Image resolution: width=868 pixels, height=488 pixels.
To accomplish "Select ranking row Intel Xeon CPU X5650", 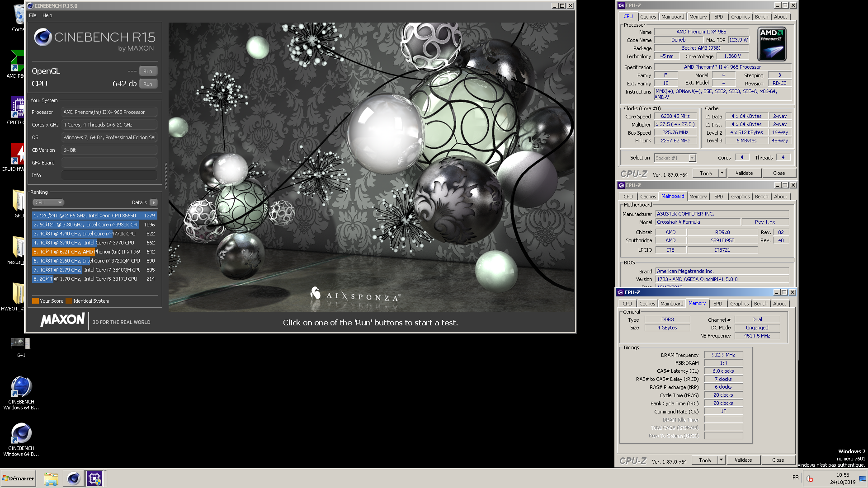I will (94, 216).
